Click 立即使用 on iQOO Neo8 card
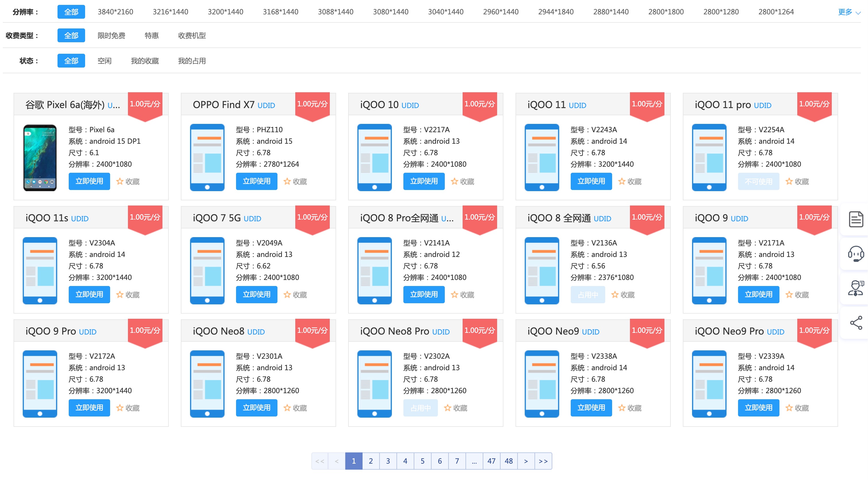Viewport: 868px width, 480px height. (x=256, y=408)
